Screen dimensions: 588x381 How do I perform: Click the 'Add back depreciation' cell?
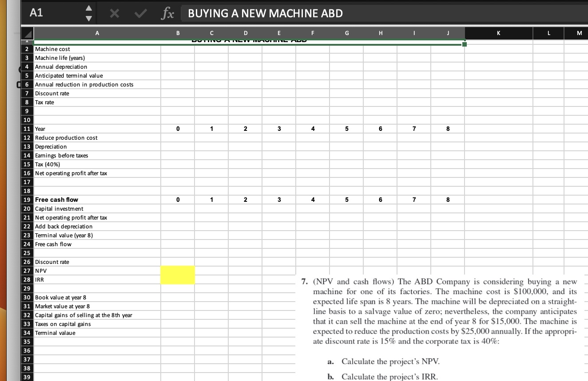(97, 226)
